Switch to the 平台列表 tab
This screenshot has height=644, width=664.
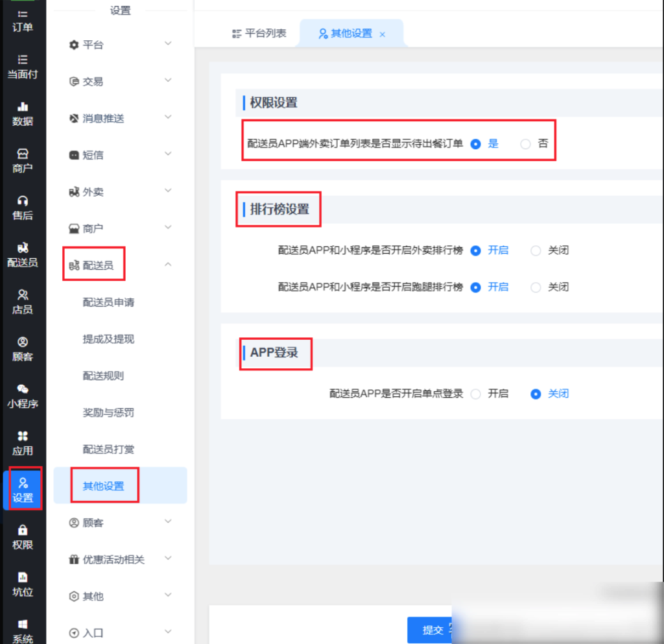pyautogui.click(x=259, y=33)
